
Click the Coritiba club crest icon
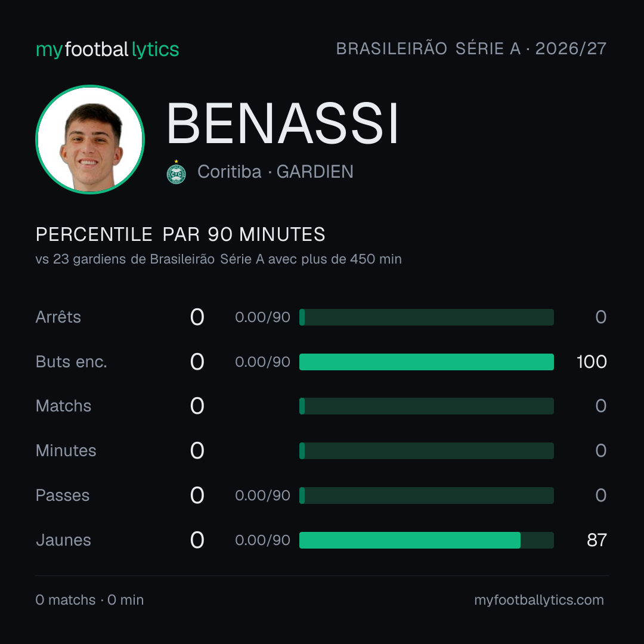tap(176, 172)
